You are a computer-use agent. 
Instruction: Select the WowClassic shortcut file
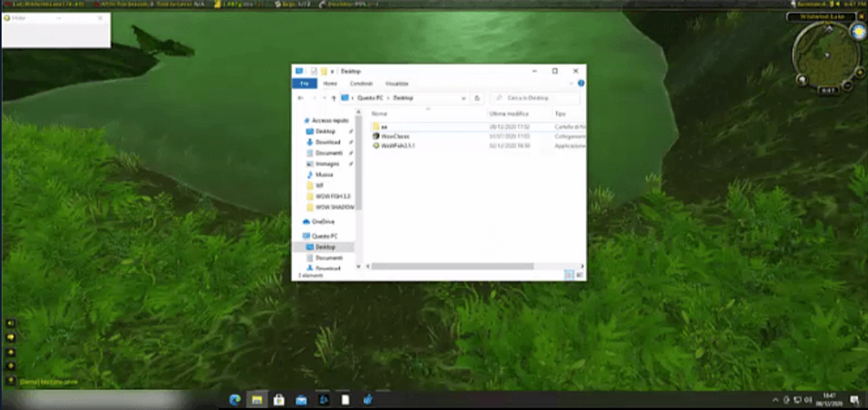click(395, 136)
